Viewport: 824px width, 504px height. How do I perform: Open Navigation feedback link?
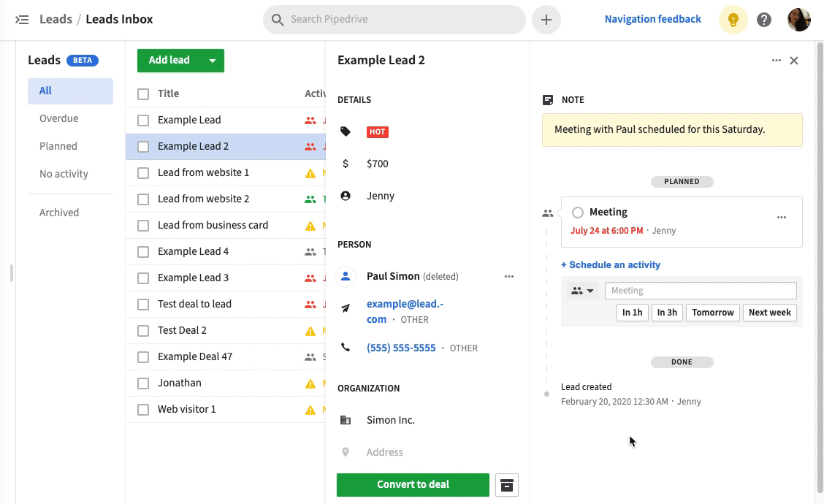(652, 20)
